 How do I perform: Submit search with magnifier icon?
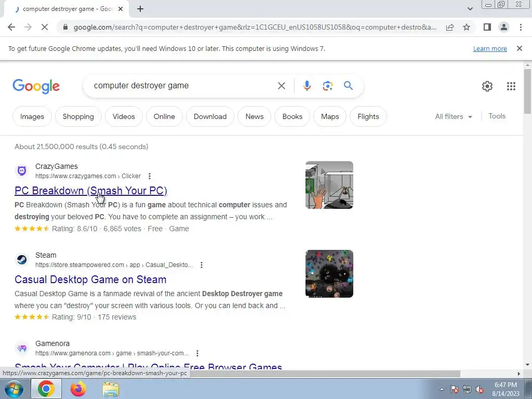(348, 86)
